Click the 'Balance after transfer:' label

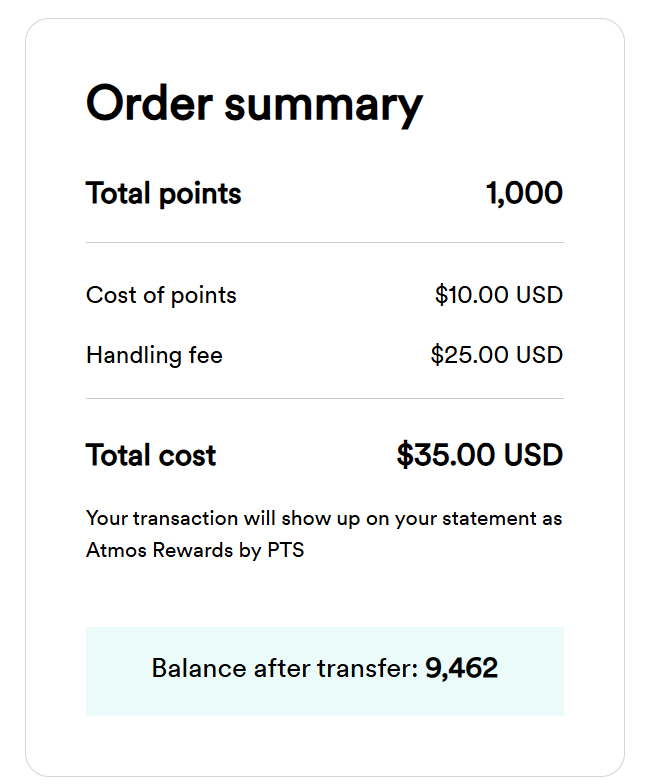tap(284, 668)
